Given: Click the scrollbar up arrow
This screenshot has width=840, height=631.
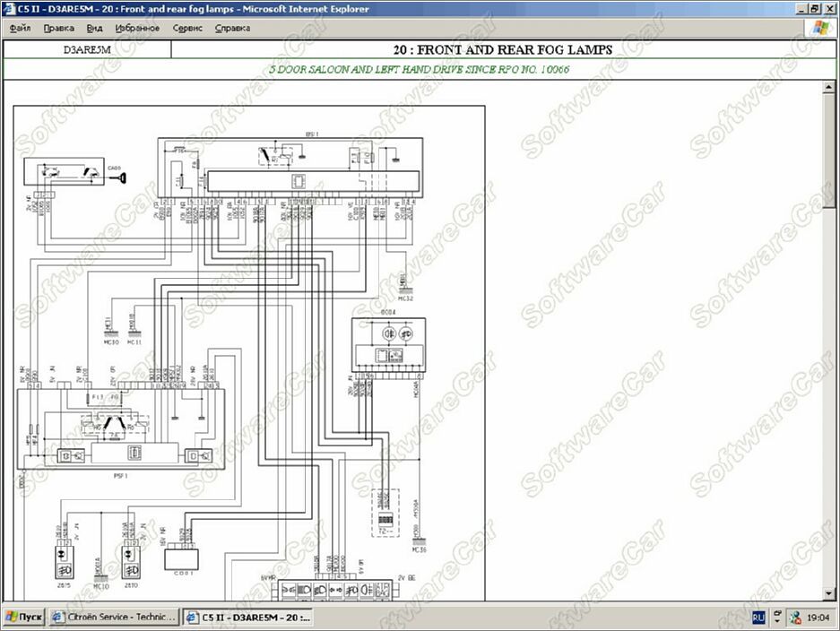Looking at the screenshot, I should coord(828,87).
